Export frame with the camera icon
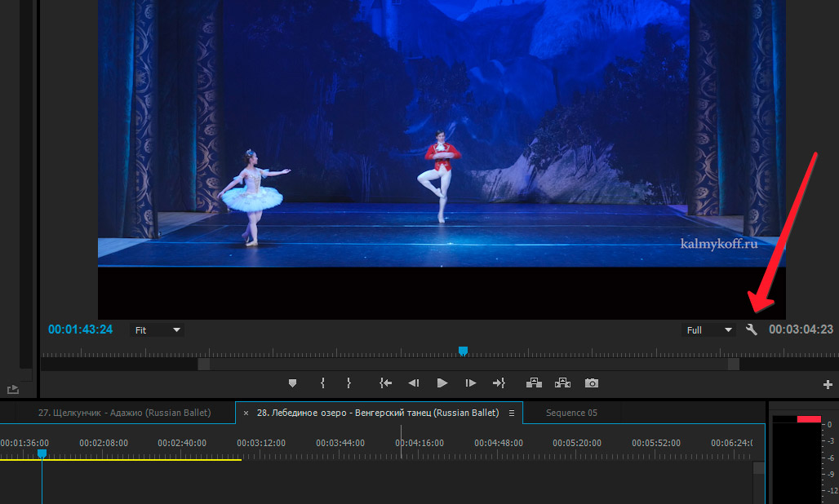Image resolution: width=839 pixels, height=504 pixels. tap(591, 383)
